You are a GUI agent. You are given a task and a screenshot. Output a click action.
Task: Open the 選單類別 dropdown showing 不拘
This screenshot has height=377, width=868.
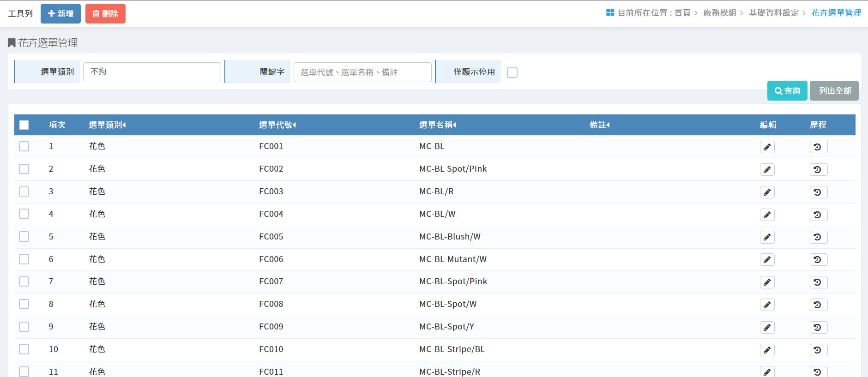point(152,72)
